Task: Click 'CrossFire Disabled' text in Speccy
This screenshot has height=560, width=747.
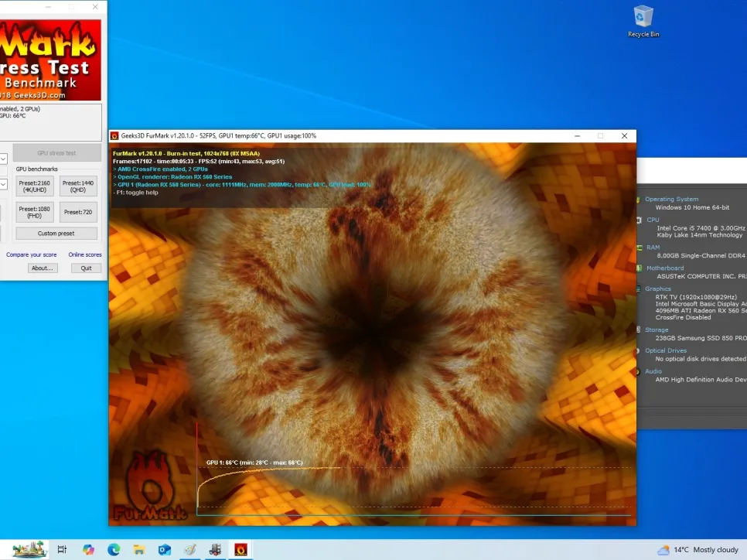Action: click(x=683, y=317)
